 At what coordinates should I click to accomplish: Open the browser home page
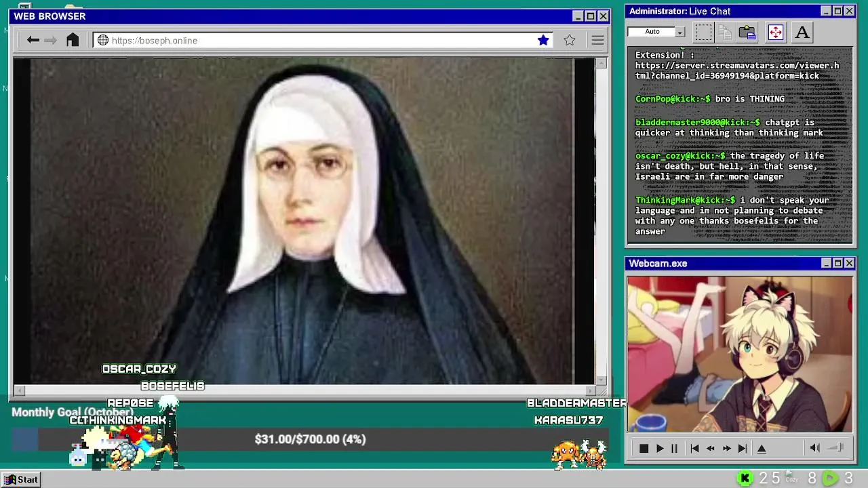pos(73,40)
